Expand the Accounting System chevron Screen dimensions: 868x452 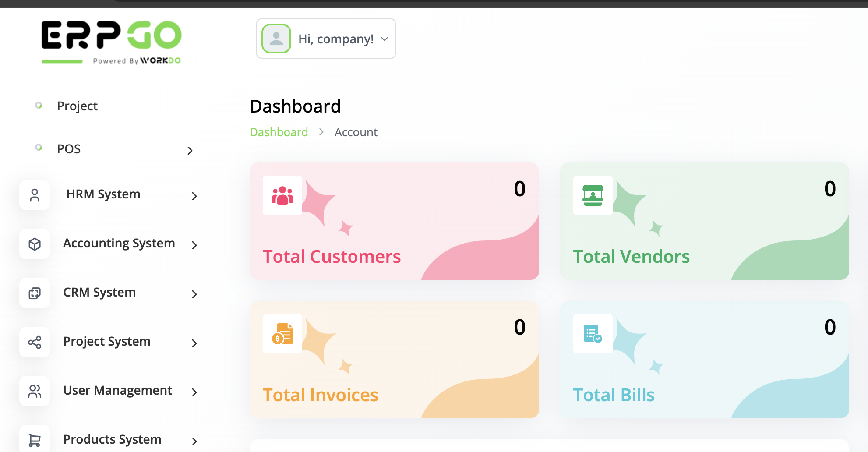[x=194, y=245]
